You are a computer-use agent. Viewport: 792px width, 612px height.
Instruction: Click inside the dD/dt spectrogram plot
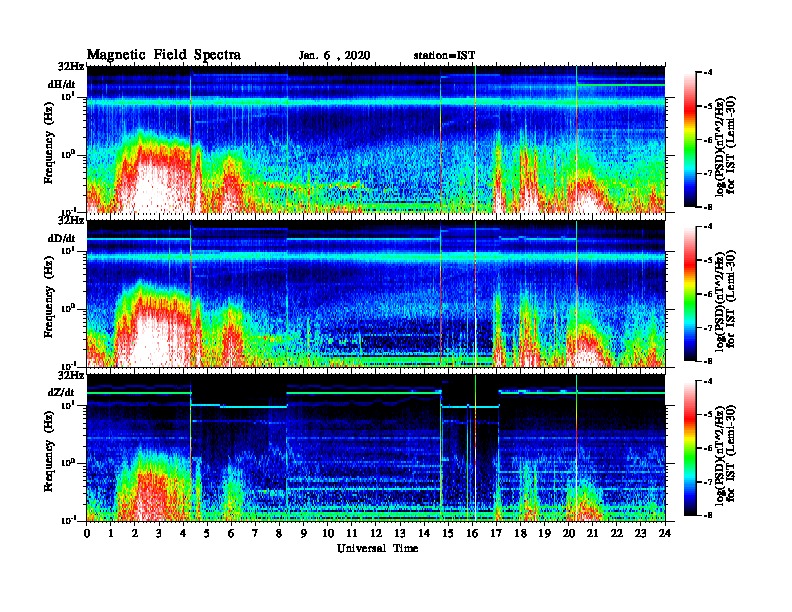(376, 293)
